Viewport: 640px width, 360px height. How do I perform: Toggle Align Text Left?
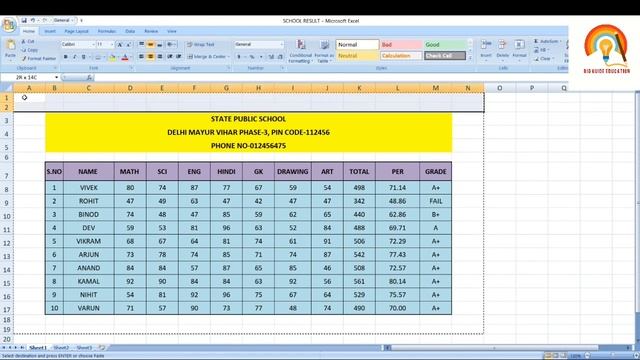(x=141, y=57)
